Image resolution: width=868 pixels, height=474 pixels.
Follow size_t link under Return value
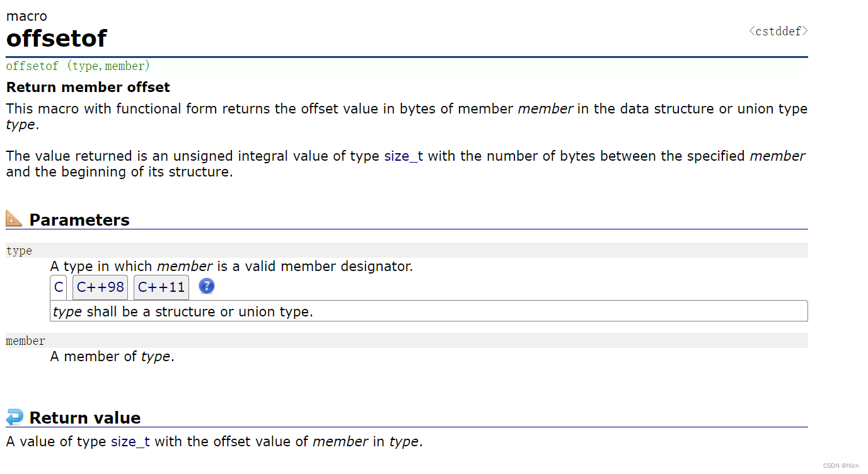[130, 441]
